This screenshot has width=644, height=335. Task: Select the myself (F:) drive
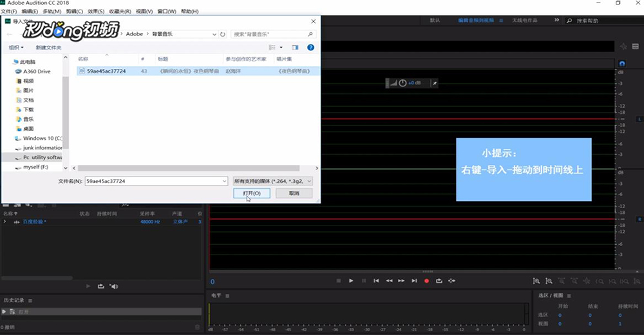32,167
